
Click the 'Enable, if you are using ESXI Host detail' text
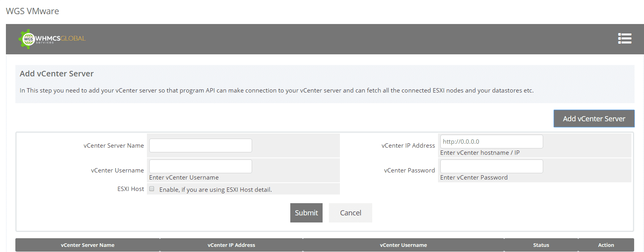click(215, 190)
